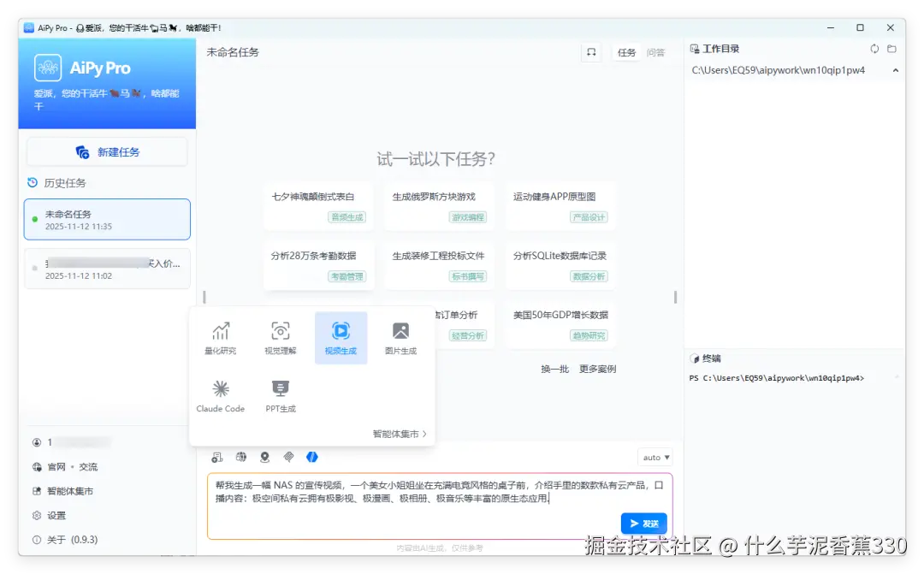The height and width of the screenshot is (574, 924).
Task: Click the AiPy Pro logo in the sidebar
Action: pyautogui.click(x=48, y=68)
